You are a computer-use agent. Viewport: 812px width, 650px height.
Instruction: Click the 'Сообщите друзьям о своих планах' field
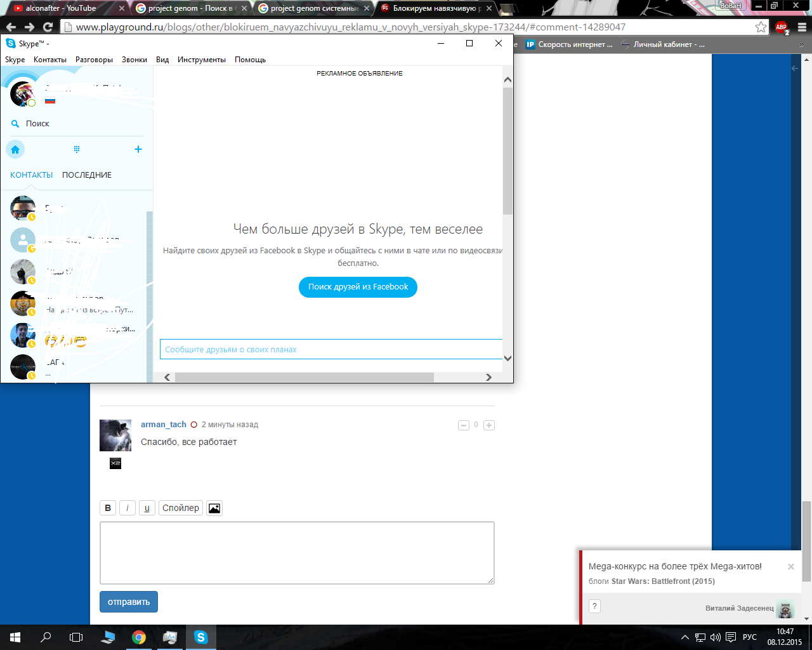click(331, 349)
